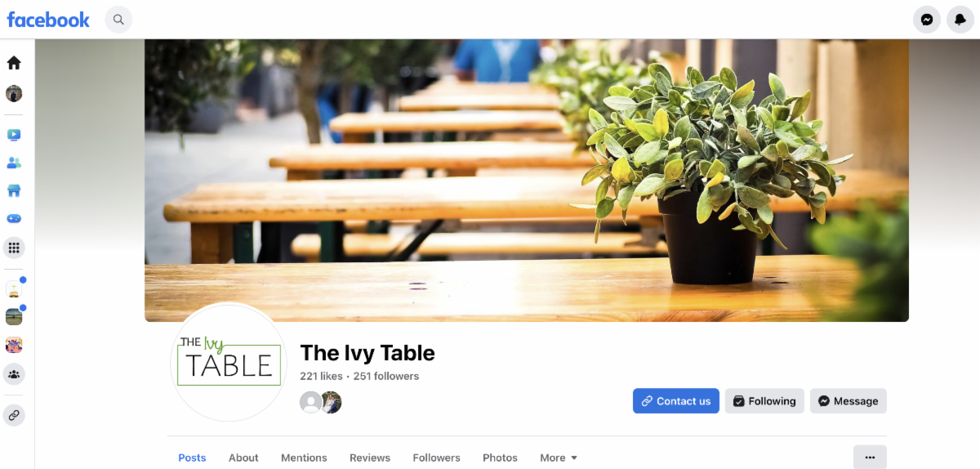Open the three-dot page options menu

tap(870, 457)
